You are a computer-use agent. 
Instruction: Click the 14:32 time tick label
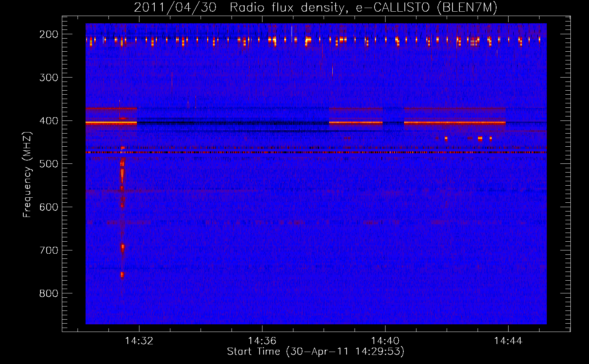click(139, 341)
